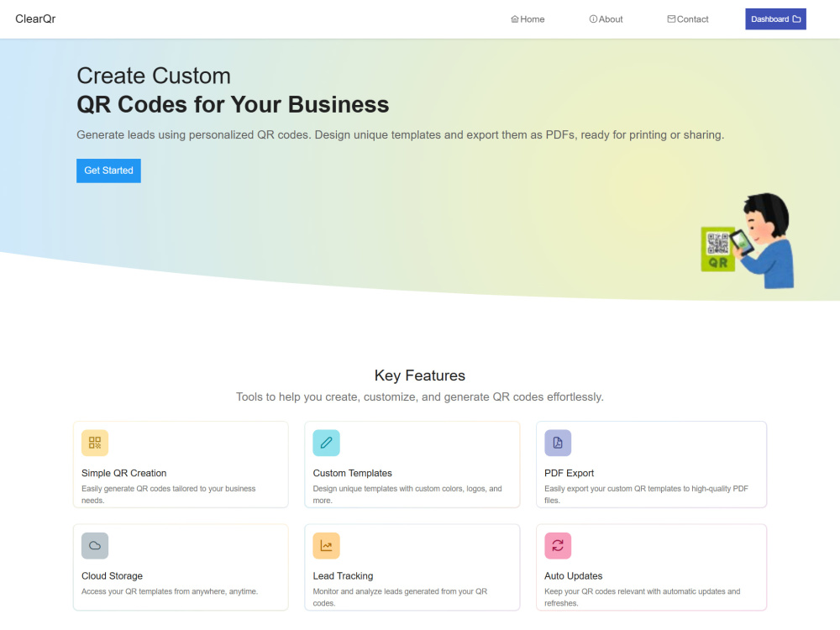The height and width of the screenshot is (630, 840).
Task: Click the 'Generate leads using personalized QR codes' paragraph
Action: [400, 135]
